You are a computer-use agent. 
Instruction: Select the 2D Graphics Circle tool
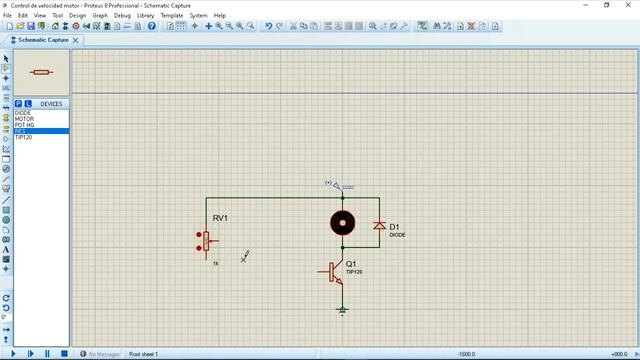(6, 220)
